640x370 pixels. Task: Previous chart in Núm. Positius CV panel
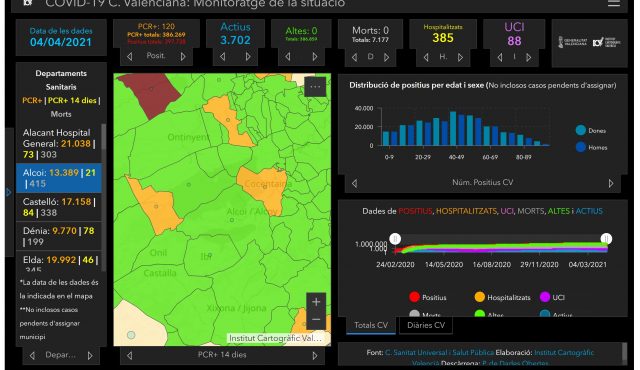(x=354, y=184)
